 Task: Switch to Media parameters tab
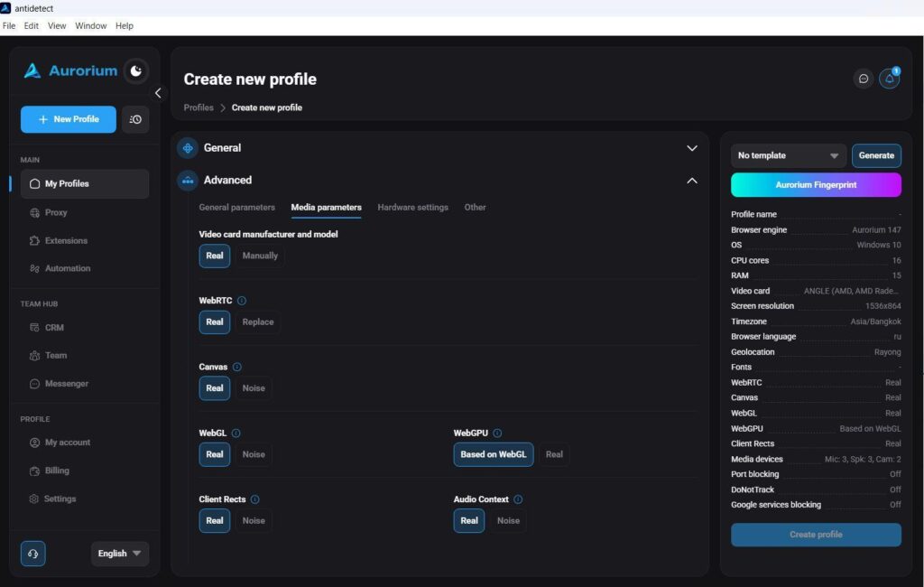[326, 208]
